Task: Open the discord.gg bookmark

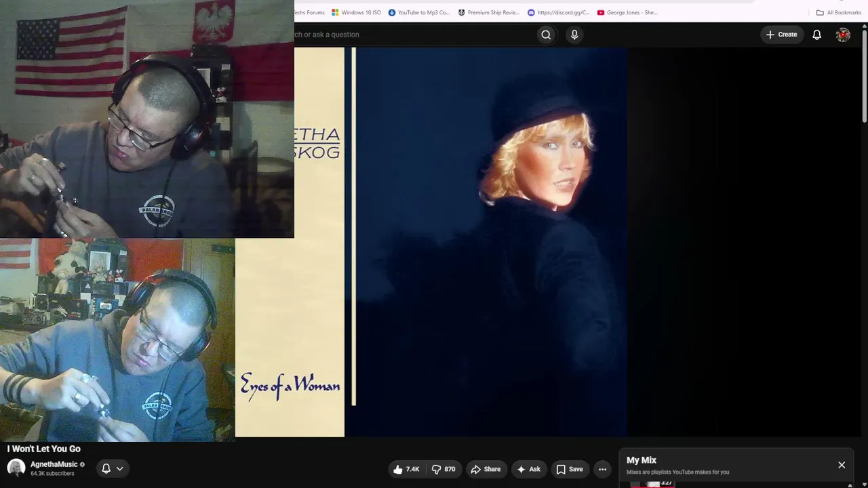Action: pyautogui.click(x=559, y=12)
